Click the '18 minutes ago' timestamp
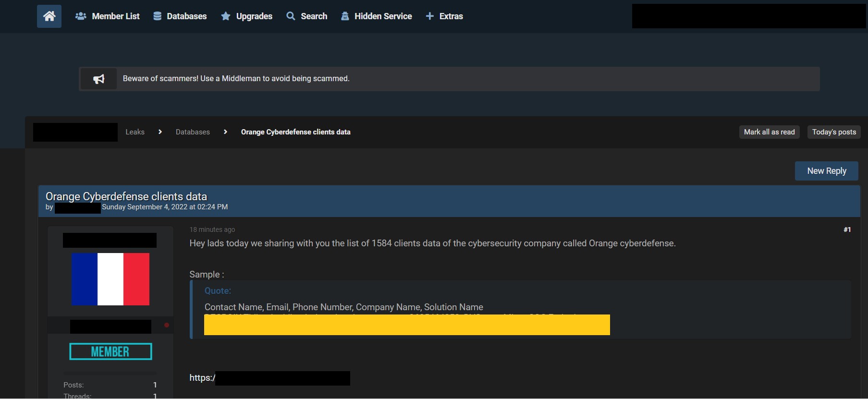This screenshot has width=868, height=399. click(212, 230)
